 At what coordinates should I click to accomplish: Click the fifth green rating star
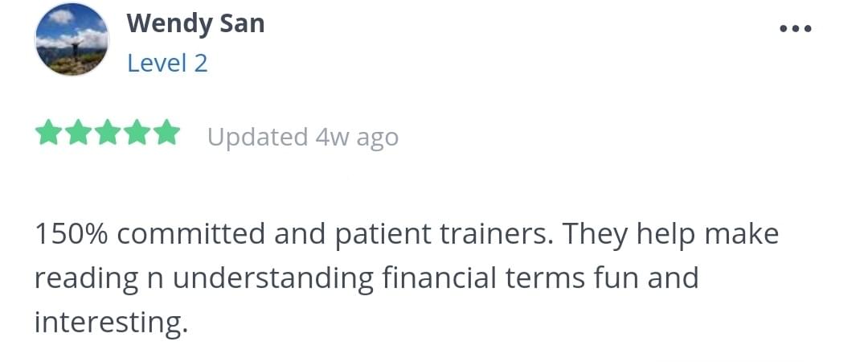[166, 134]
